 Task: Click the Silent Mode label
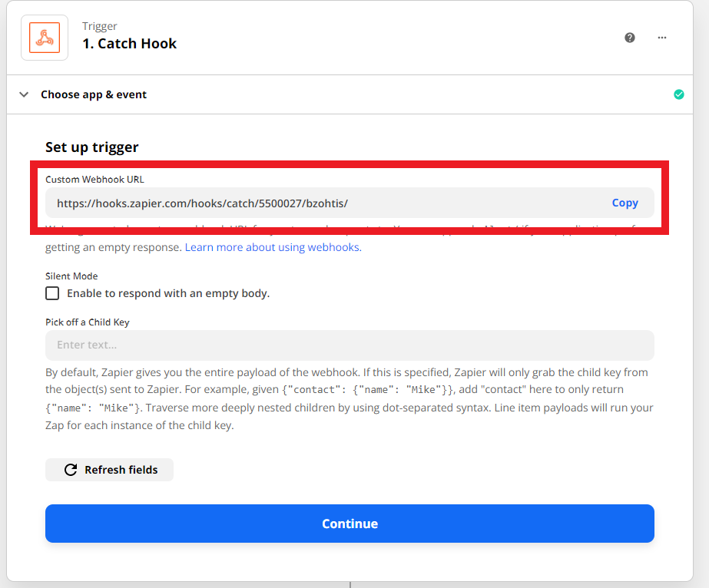tap(71, 276)
